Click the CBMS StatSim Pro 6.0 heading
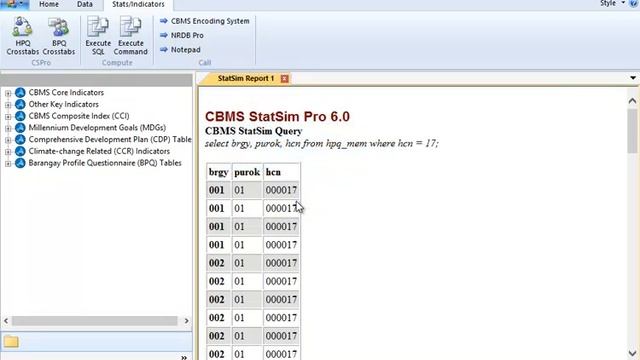Image resolution: width=640 pixels, height=360 pixels. click(x=277, y=116)
